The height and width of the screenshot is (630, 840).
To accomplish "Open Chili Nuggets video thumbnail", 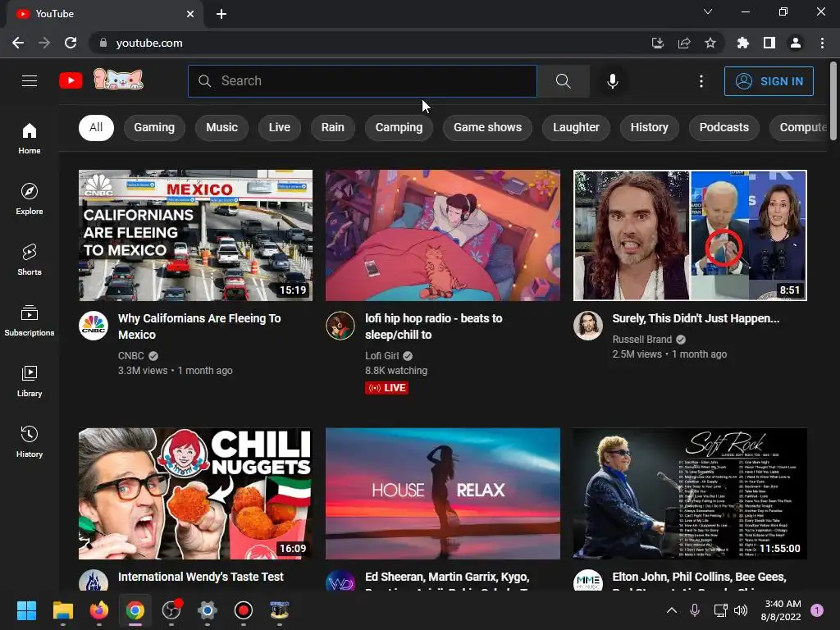I will [x=195, y=493].
